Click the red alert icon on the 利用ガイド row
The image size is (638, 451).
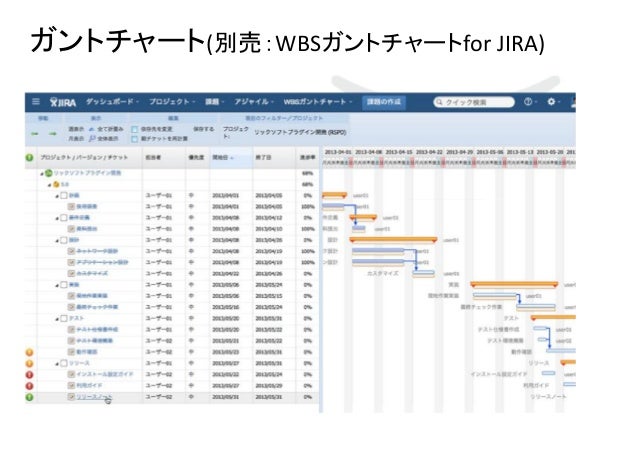(x=29, y=386)
